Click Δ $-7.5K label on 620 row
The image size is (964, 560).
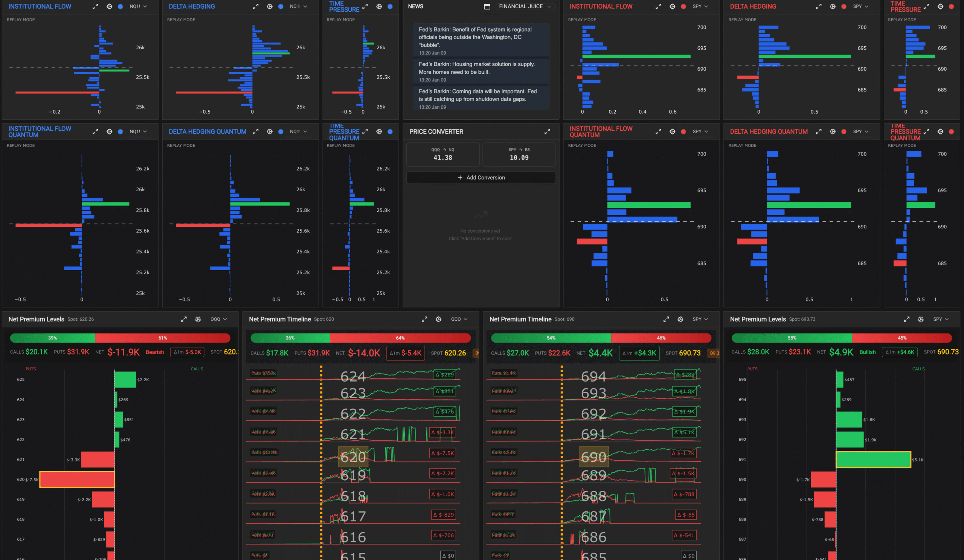[x=442, y=453]
